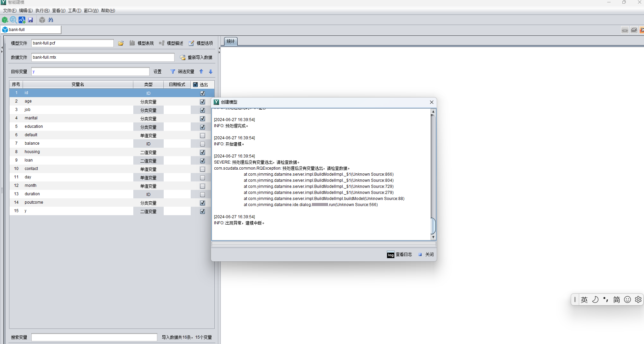Focus the 搜索变量 search field
644x344 pixels.
coord(94,337)
